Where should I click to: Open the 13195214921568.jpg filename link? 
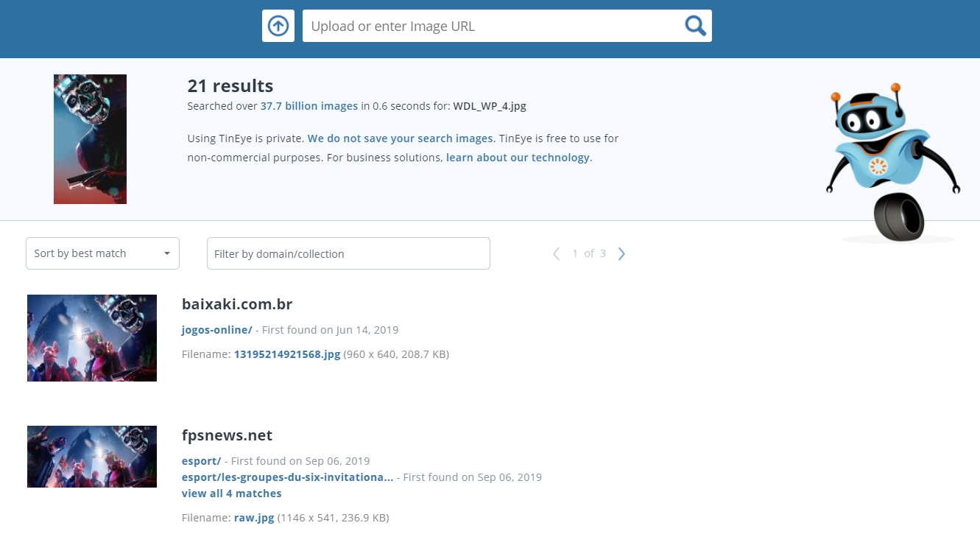287,354
